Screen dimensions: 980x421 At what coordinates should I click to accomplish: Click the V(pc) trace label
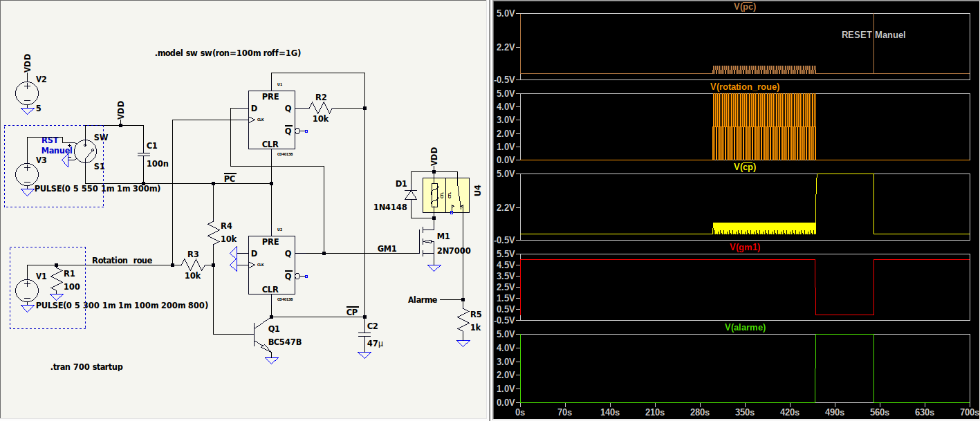[x=745, y=6]
